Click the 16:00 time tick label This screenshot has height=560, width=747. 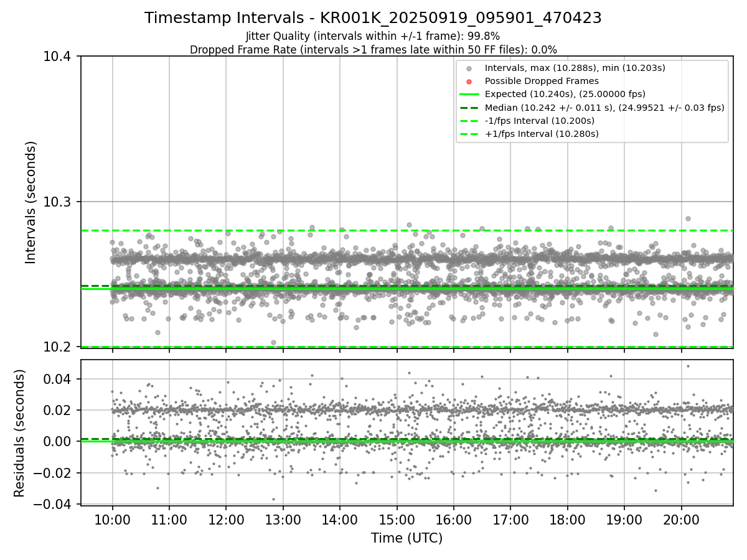coord(453,520)
